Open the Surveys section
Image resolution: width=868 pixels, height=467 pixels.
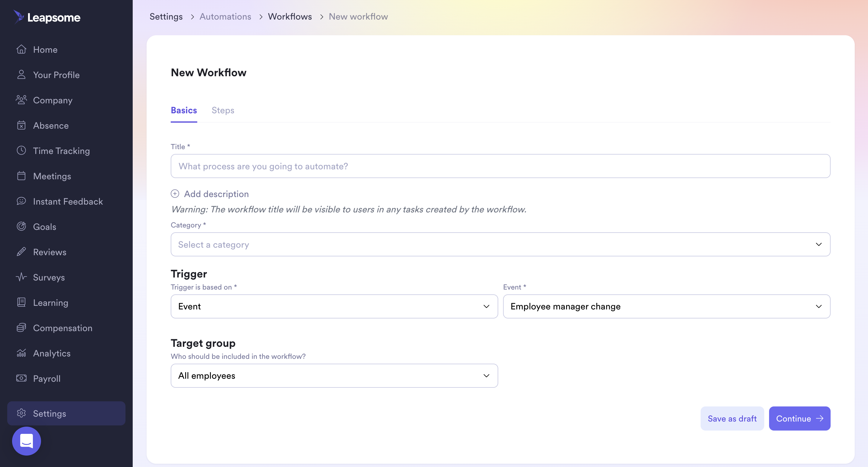(x=66, y=277)
